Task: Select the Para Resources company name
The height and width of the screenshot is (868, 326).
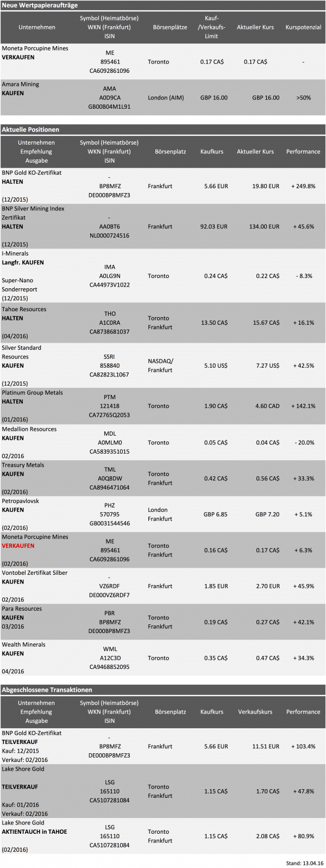Action: pos(22,609)
